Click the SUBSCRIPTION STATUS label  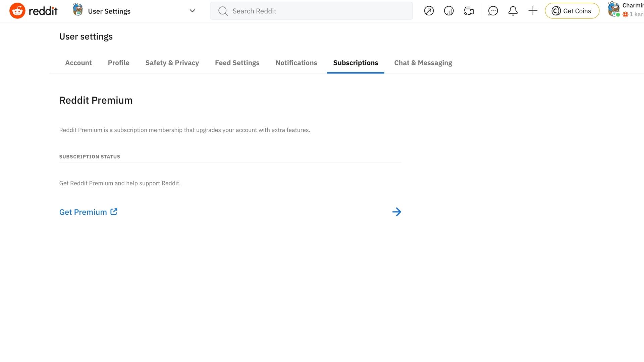point(90,157)
